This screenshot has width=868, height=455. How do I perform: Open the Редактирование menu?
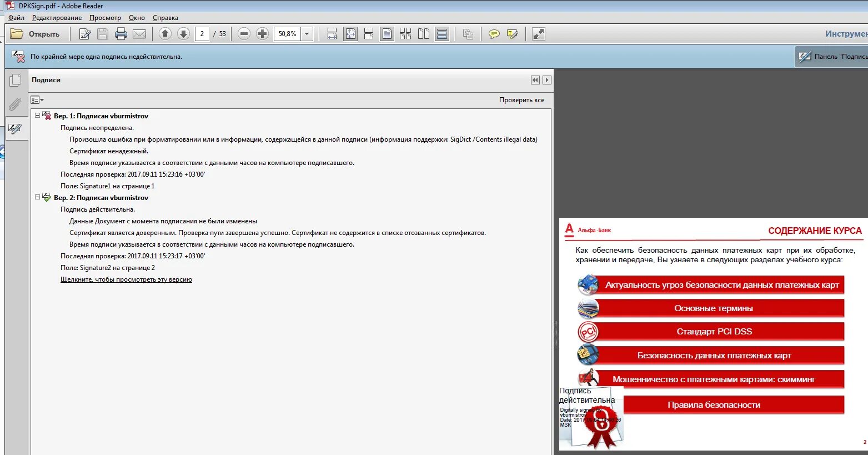[57, 18]
